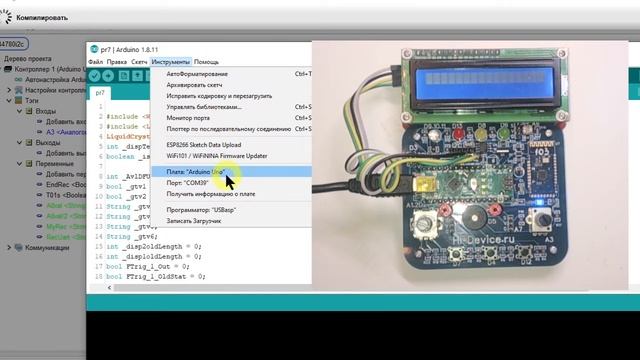Screen dimensions: 640x360
Task: Choose Исправить кодировку и перезагрузить
Action: click(x=231, y=96)
